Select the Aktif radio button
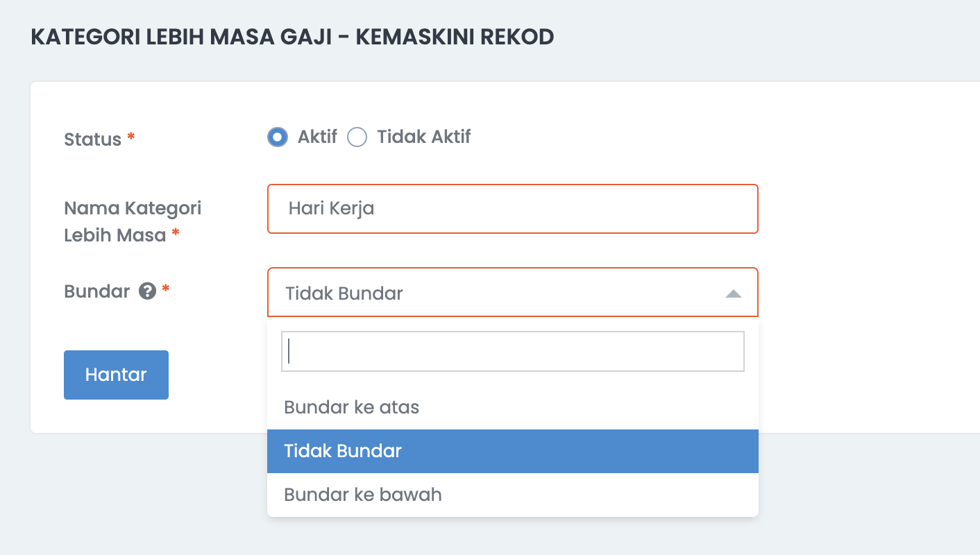The height and width of the screenshot is (555, 980). [x=278, y=137]
